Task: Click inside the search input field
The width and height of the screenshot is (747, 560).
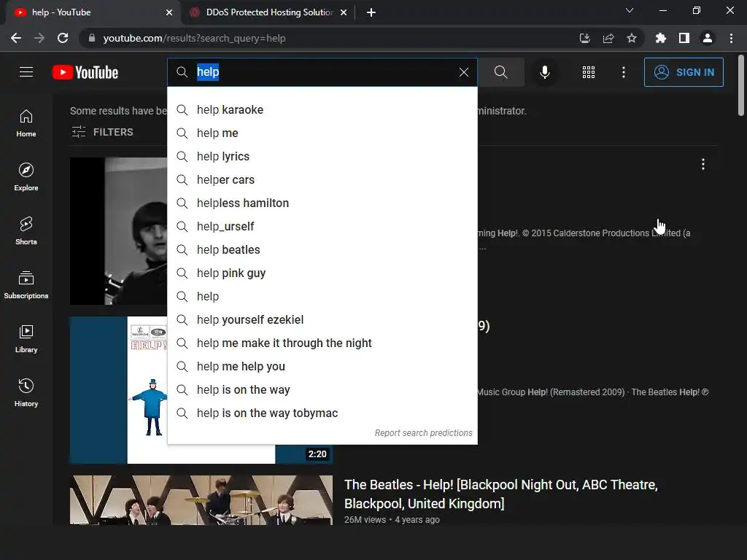Action: pos(324,72)
